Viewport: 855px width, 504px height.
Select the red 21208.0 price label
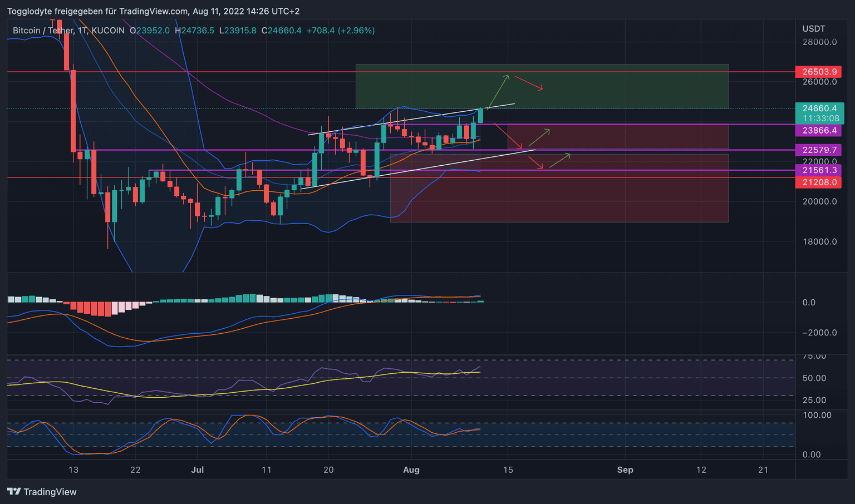(x=819, y=182)
